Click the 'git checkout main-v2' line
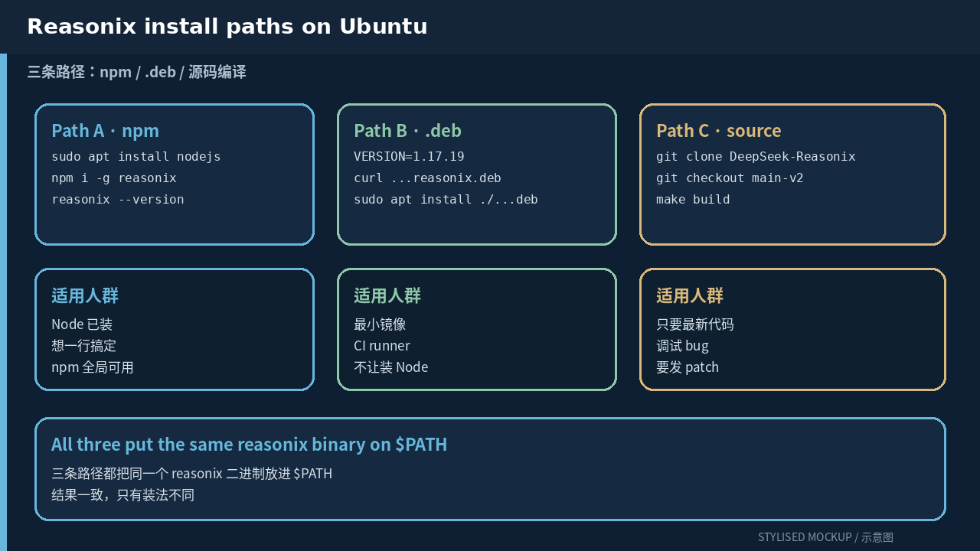Screen dimensions: 980x551 coord(730,178)
